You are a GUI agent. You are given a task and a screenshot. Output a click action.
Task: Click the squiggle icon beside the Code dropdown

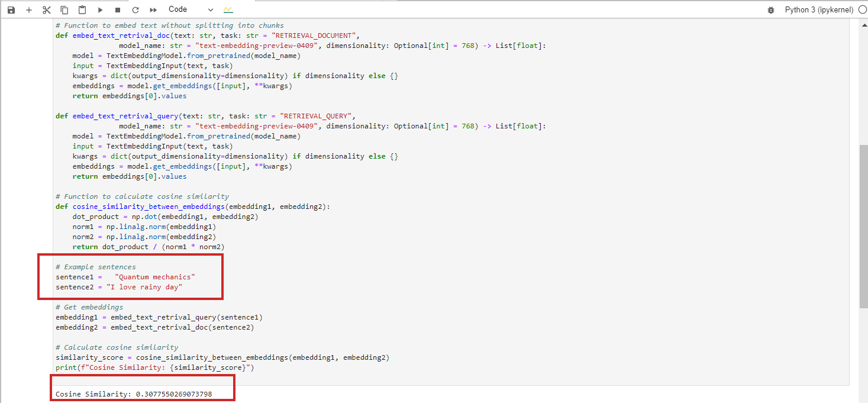228,10
